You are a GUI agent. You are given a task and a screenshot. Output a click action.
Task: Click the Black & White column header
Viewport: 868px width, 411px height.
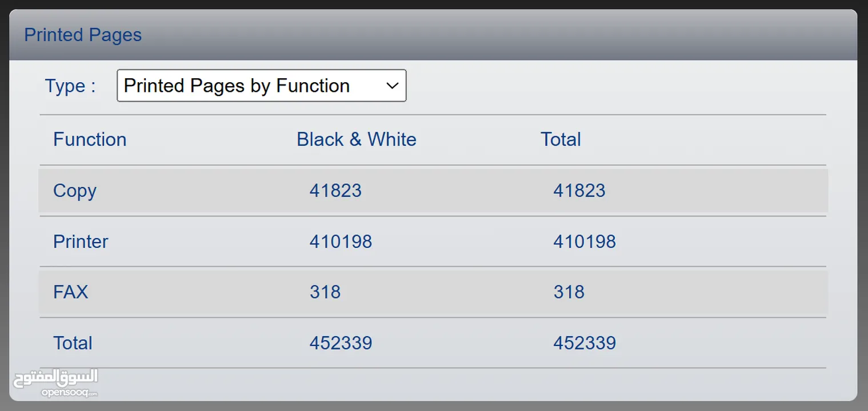click(357, 139)
